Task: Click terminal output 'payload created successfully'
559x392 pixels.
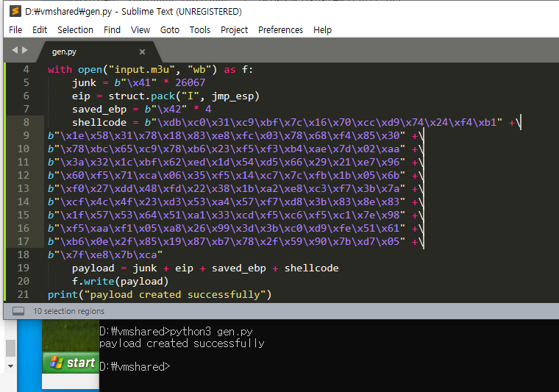Action: (182, 343)
